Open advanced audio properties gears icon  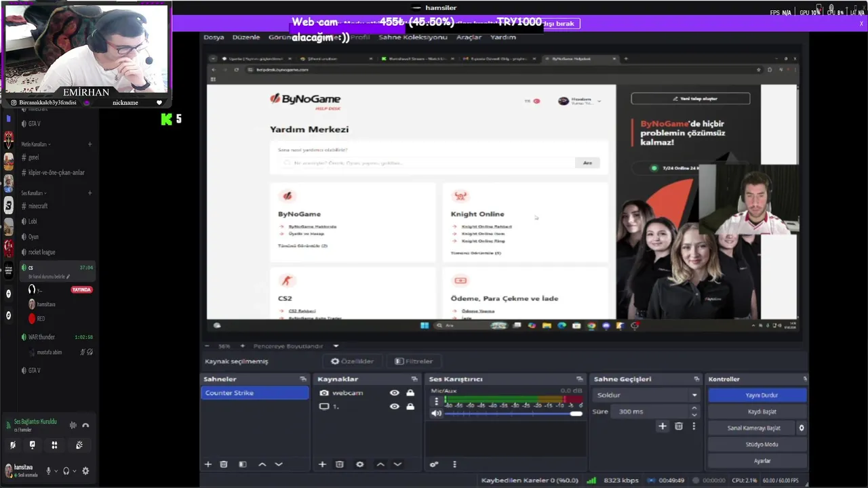pyautogui.click(x=434, y=464)
